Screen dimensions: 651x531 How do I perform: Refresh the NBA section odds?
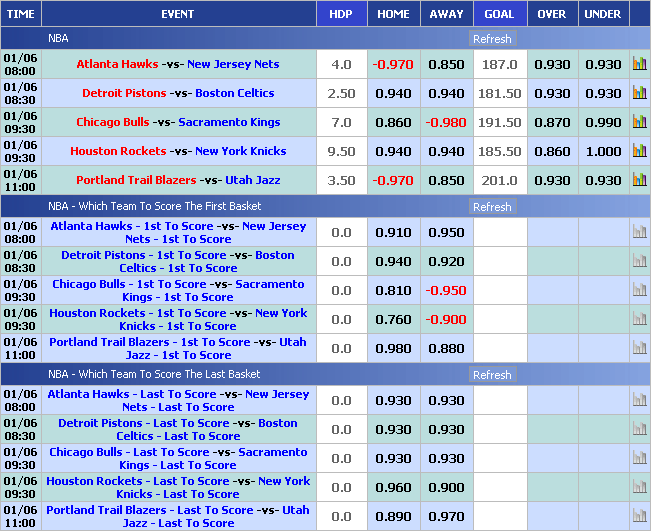[x=491, y=39]
